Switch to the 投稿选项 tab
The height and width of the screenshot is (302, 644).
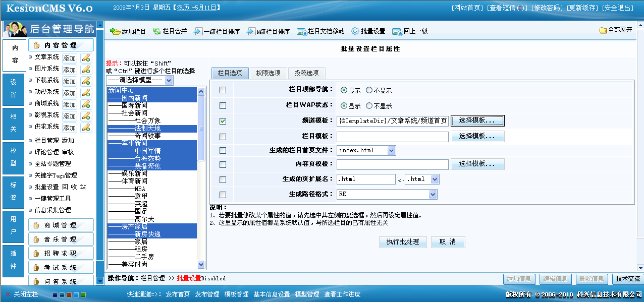(x=306, y=73)
